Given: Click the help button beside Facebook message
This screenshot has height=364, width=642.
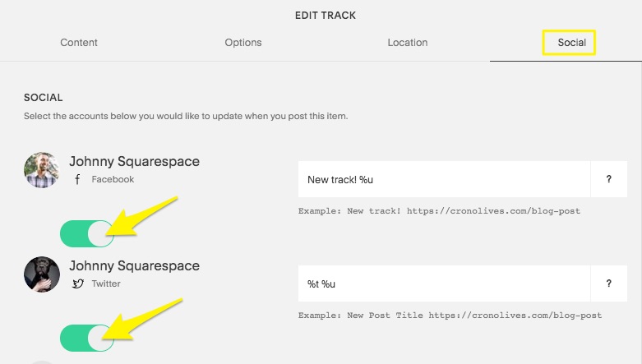Looking at the screenshot, I should point(609,179).
